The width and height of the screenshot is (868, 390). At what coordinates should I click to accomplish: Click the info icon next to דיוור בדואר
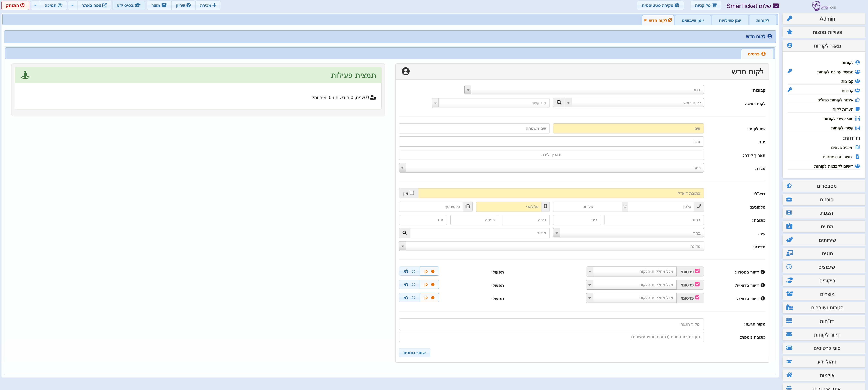tap(762, 298)
